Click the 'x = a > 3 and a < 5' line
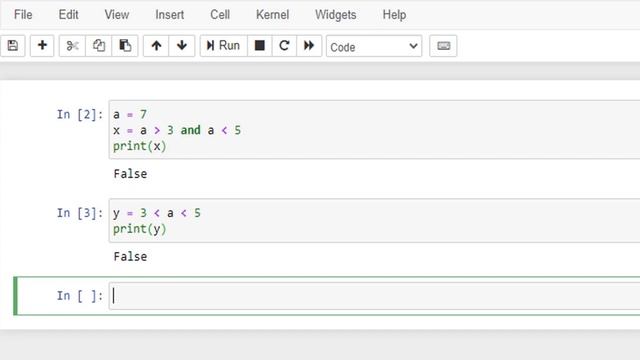 (177, 130)
